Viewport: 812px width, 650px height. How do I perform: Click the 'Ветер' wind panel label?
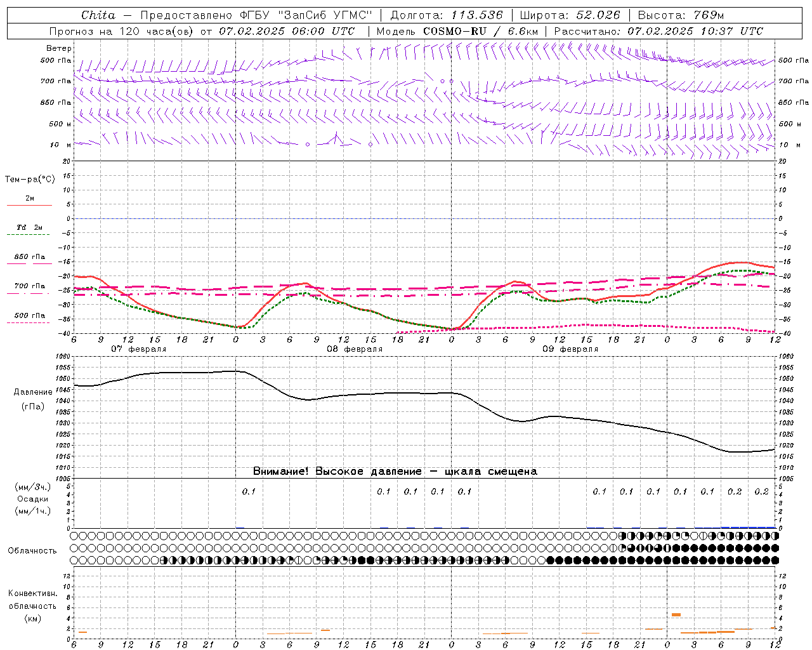(59, 48)
